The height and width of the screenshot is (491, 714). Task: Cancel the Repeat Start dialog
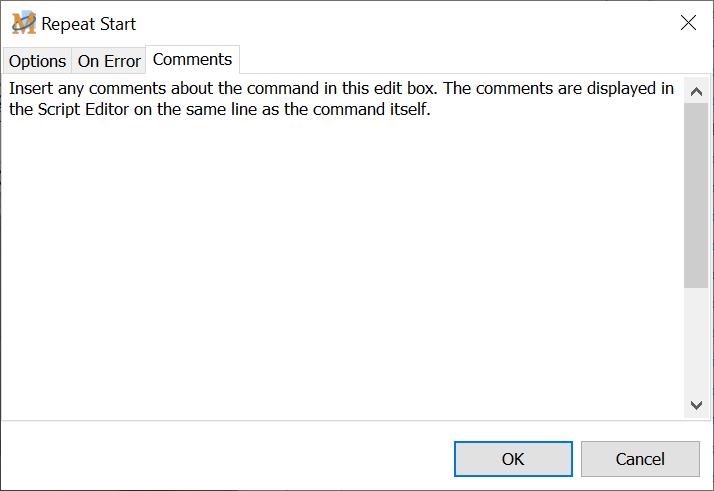coord(640,459)
